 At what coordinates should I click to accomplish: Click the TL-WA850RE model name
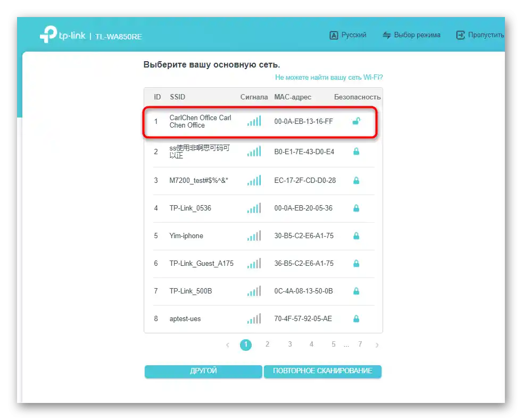[x=119, y=37]
